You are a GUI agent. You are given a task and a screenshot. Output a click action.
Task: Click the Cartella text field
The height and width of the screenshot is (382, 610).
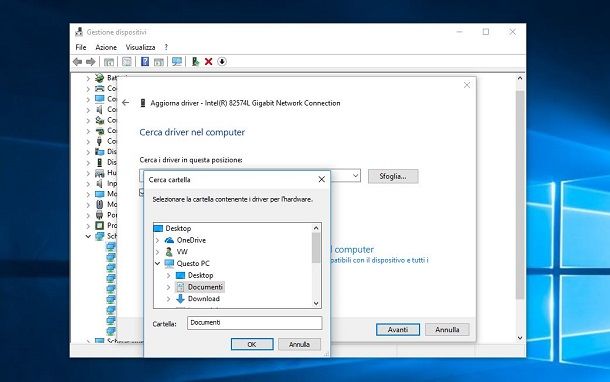(254, 323)
